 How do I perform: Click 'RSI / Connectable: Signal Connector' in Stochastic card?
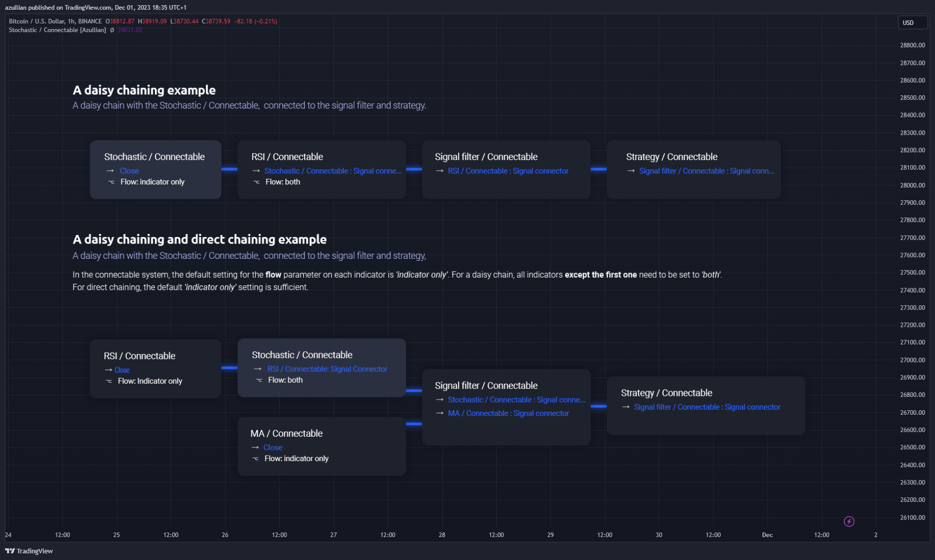click(x=327, y=369)
